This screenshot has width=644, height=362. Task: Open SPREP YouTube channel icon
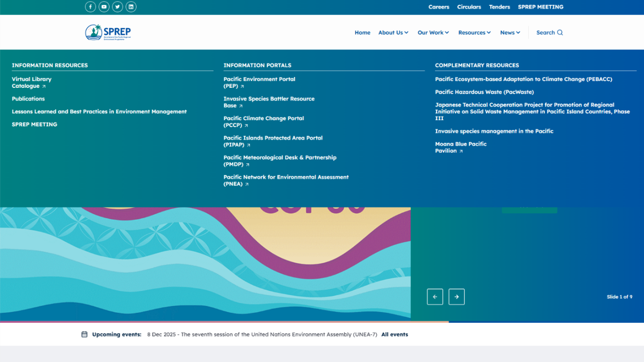104,7
